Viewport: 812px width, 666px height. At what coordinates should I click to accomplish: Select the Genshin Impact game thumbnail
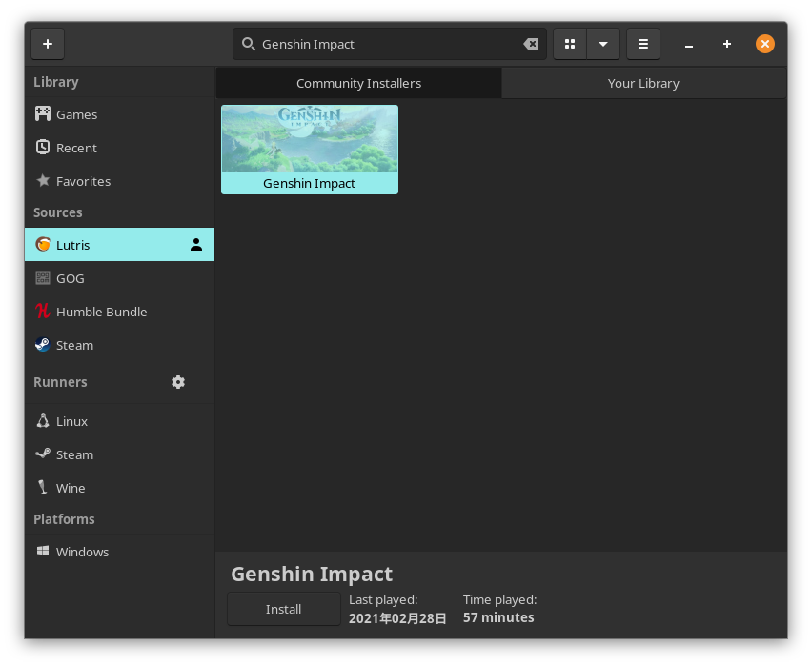(x=310, y=139)
